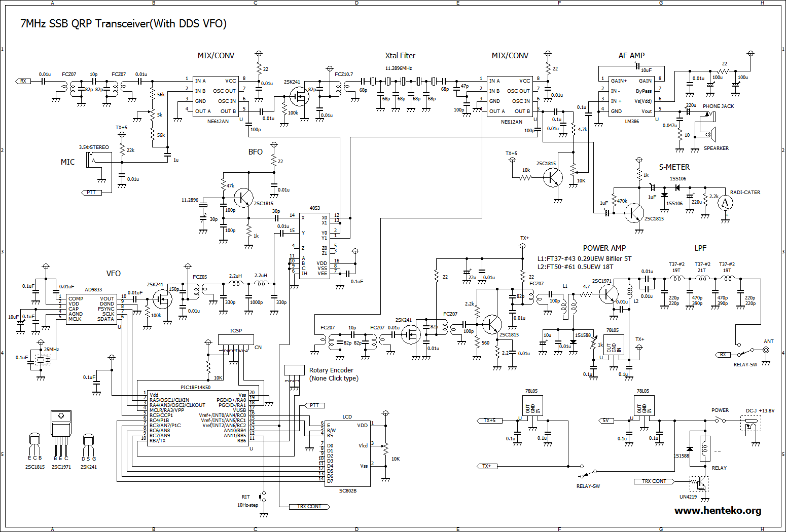Image resolution: width=786 pixels, height=532 pixels.
Task: Click the SC802B LCD module block
Action: click(x=347, y=453)
